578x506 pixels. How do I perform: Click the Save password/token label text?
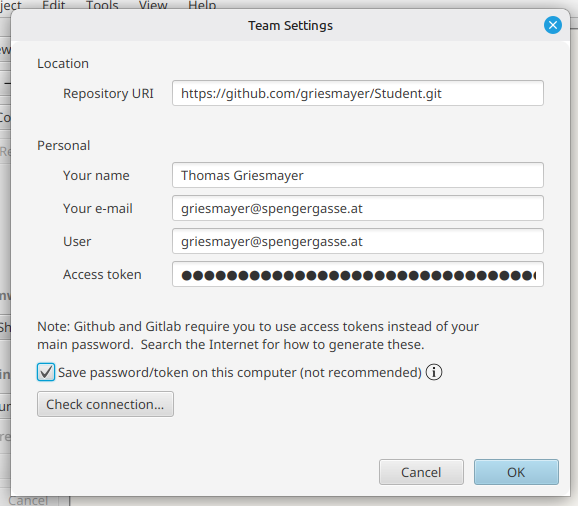click(240, 373)
